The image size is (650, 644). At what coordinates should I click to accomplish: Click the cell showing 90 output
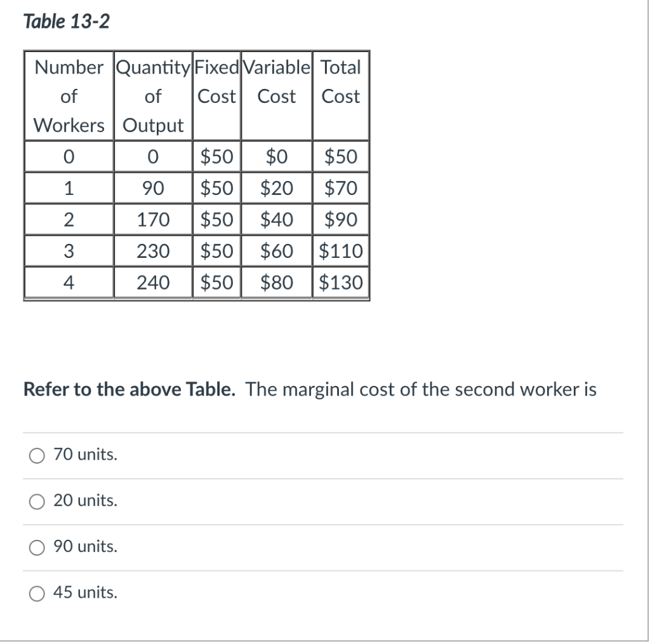tap(152, 187)
